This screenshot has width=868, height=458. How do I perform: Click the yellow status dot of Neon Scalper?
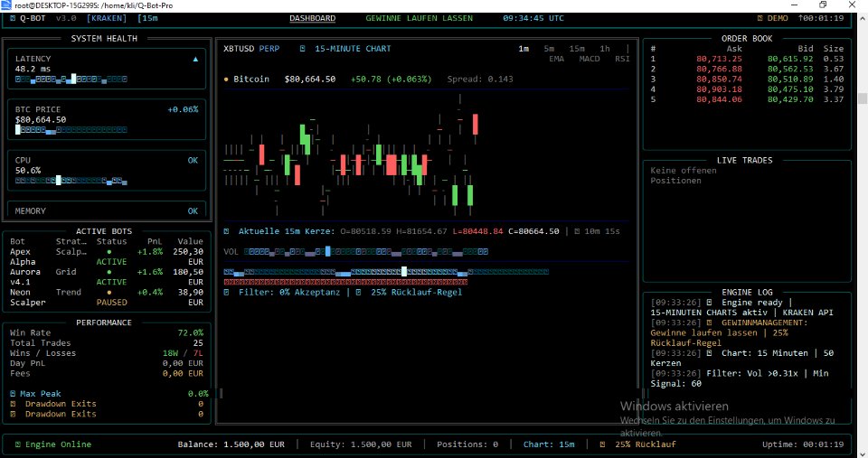pos(109,293)
